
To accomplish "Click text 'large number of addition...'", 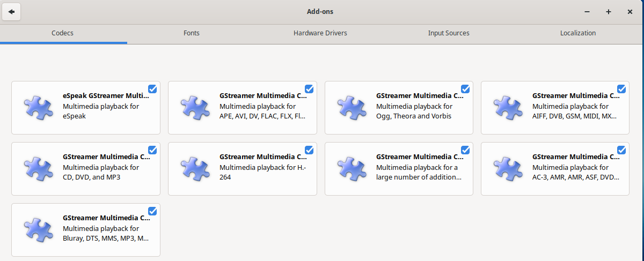I will [x=419, y=177].
